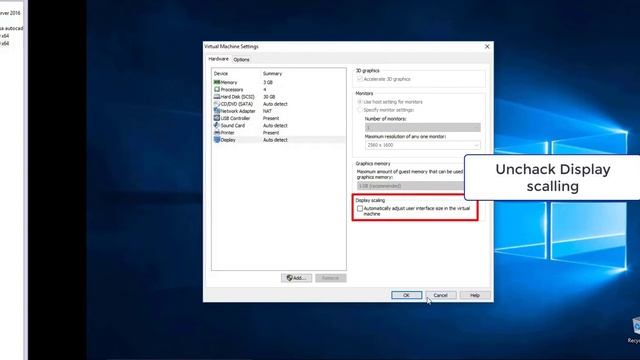The width and height of the screenshot is (640, 360).
Task: Select the Network Adapter icon
Action: [x=217, y=111]
